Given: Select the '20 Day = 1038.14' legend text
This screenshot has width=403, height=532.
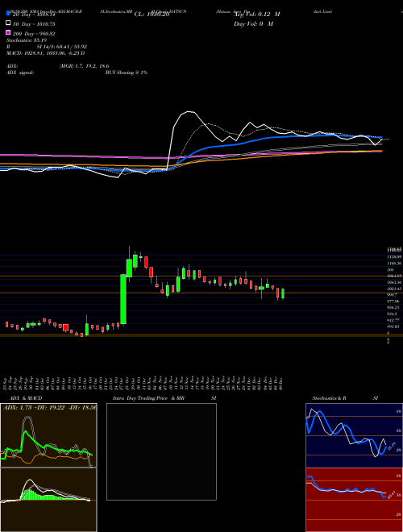Looking at the screenshot, I should [33, 15].
